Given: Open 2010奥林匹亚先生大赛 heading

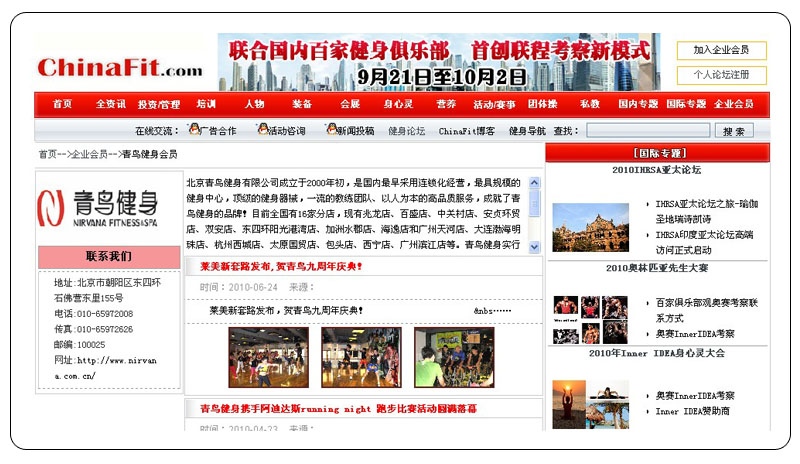Looking at the screenshot, I should pos(657,268).
